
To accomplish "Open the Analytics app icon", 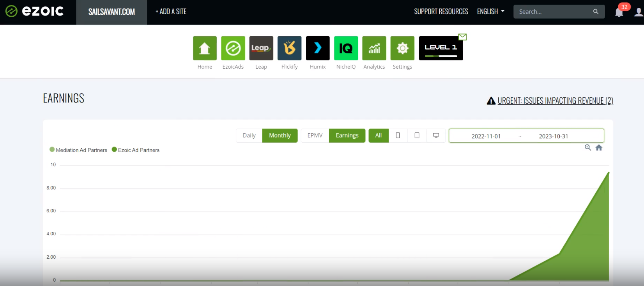I will click(374, 48).
